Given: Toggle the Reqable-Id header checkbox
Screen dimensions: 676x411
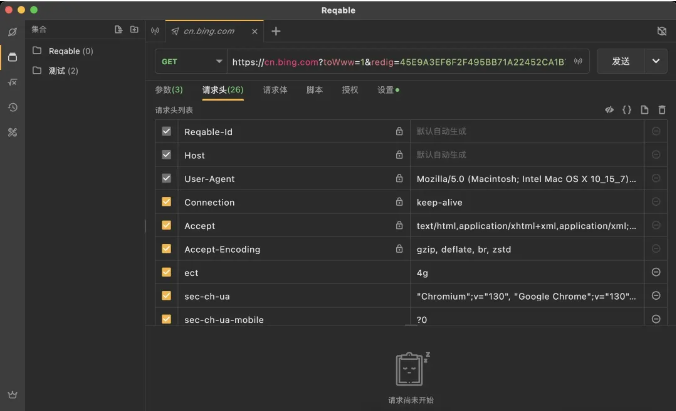Looking at the screenshot, I should click(166, 131).
